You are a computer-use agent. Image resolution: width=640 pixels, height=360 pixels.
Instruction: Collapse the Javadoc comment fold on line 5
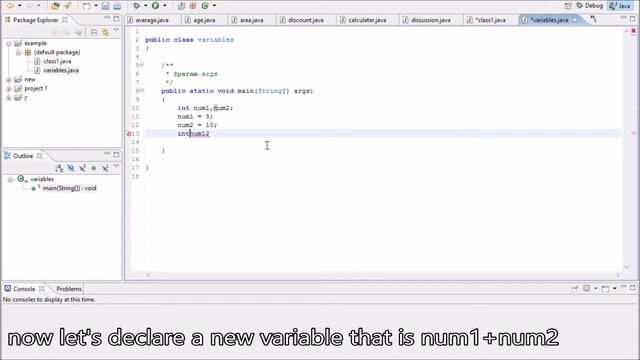tap(142, 65)
